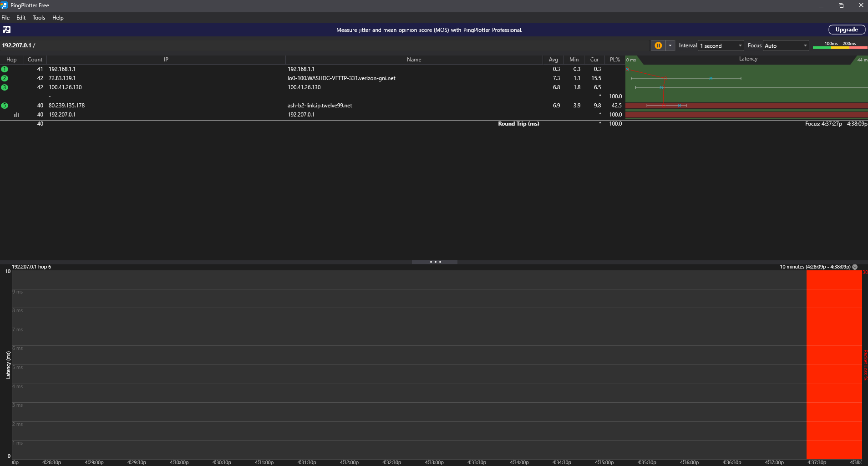Select IP cell 80.239.135.178

[x=66, y=106]
